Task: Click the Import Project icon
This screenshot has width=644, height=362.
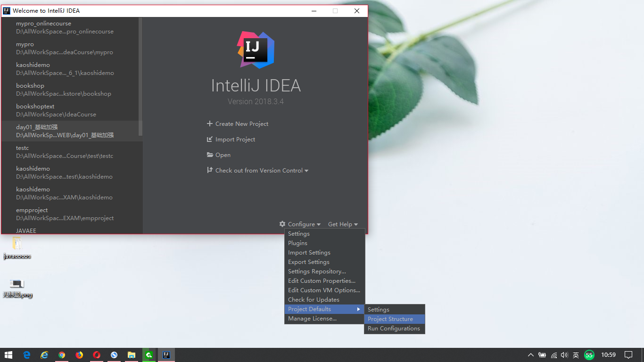Action: [209, 139]
